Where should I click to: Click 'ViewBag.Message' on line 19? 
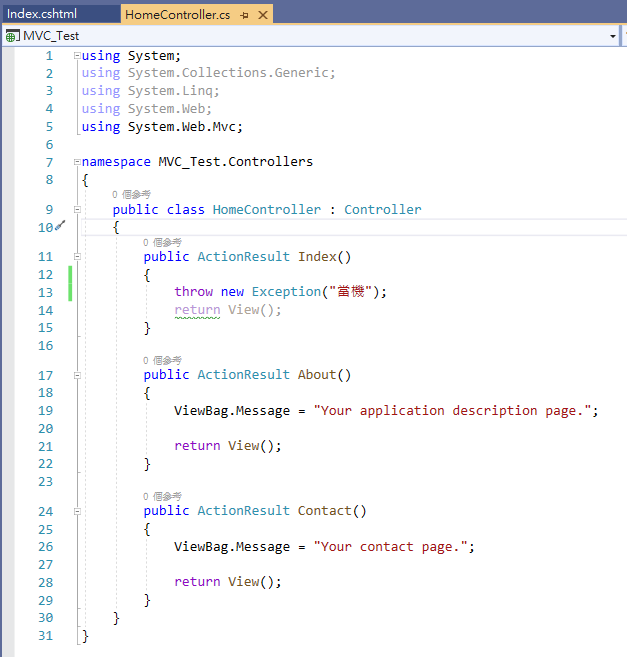click(232, 411)
